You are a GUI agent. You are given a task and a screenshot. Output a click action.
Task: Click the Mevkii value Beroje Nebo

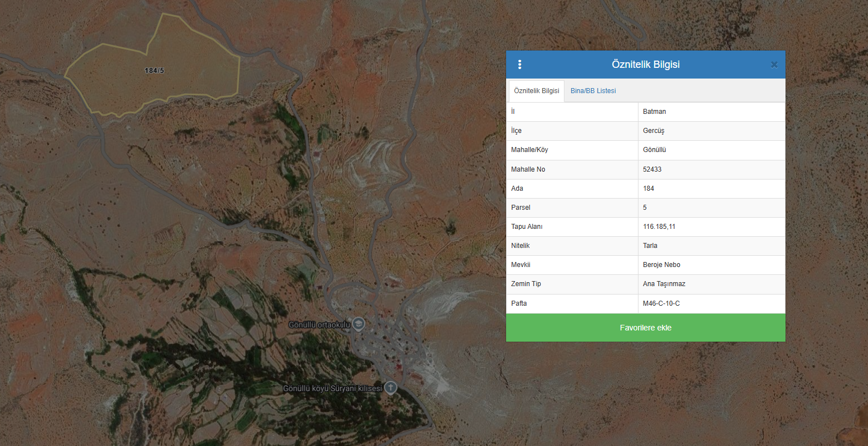click(x=662, y=265)
